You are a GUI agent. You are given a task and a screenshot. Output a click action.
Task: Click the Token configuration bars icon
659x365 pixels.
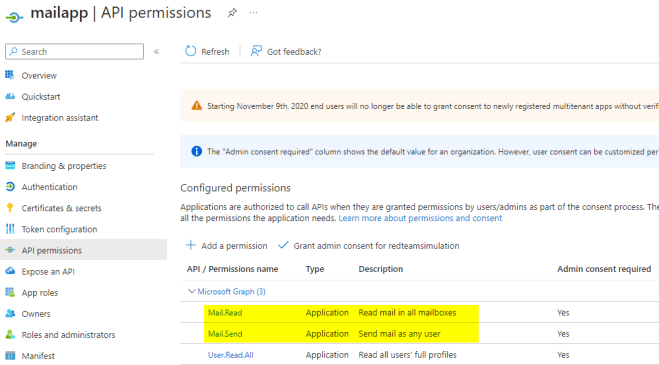click(10, 229)
